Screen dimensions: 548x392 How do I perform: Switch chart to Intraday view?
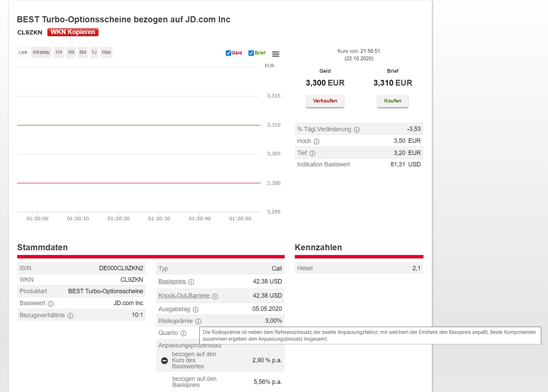[41, 52]
